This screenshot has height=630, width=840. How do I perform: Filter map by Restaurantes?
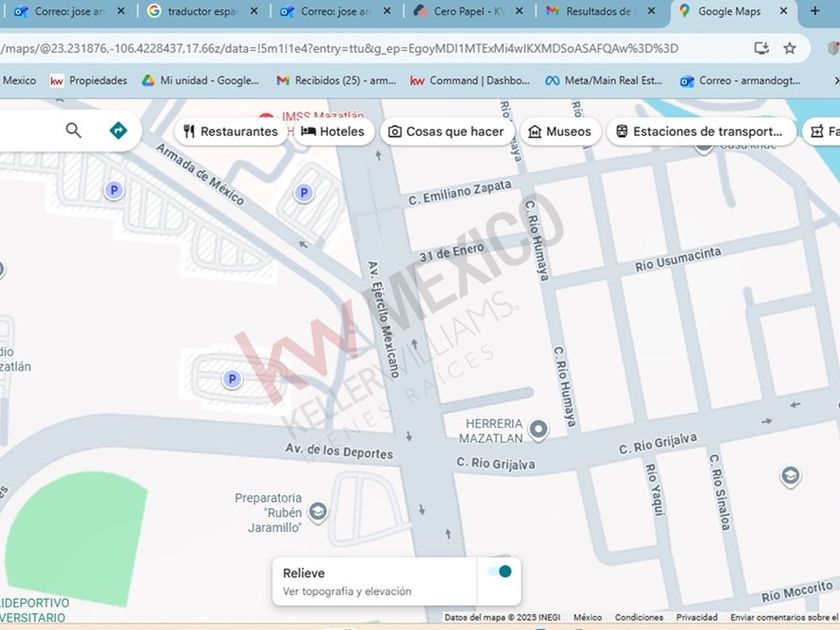point(230,131)
